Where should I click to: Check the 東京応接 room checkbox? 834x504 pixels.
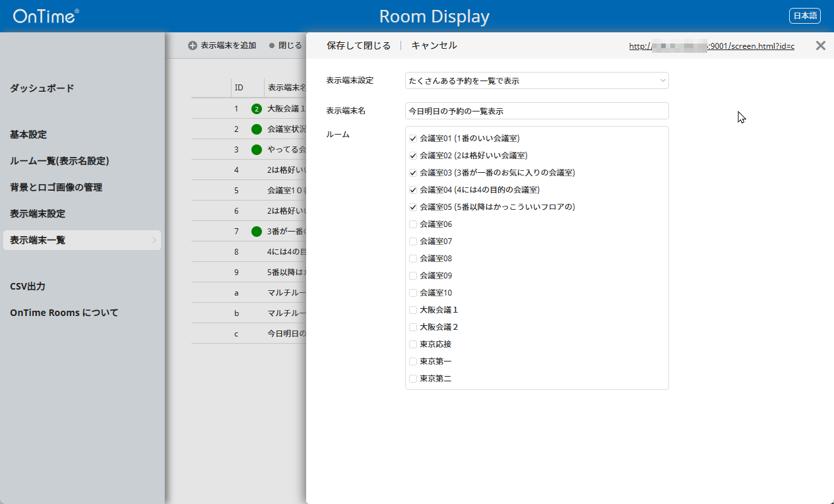[x=413, y=344]
